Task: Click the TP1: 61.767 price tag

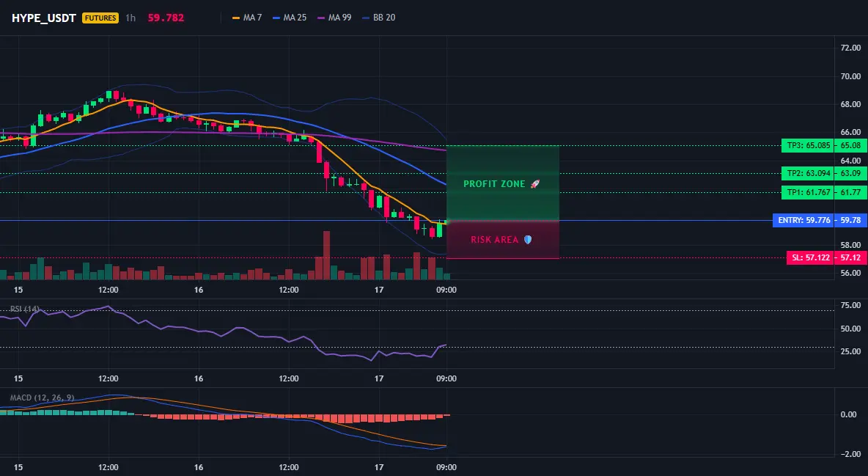Action: [x=809, y=193]
